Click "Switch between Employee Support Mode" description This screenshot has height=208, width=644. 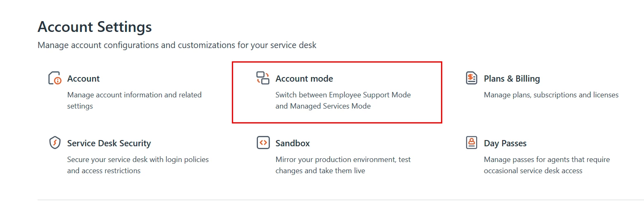click(x=343, y=100)
